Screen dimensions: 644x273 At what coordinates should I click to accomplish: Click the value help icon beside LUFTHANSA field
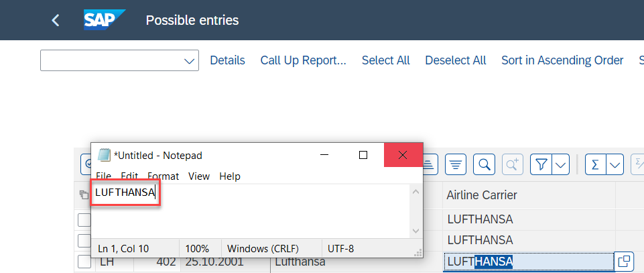tap(624, 262)
